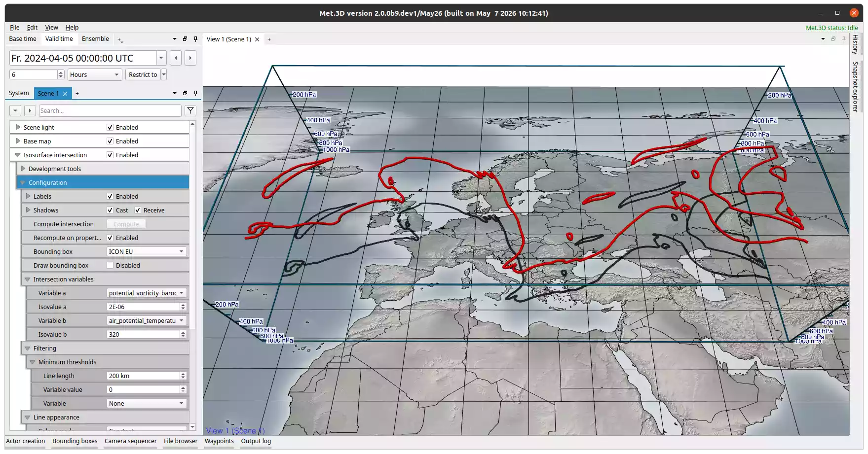Step to the previous valid time

pos(176,58)
